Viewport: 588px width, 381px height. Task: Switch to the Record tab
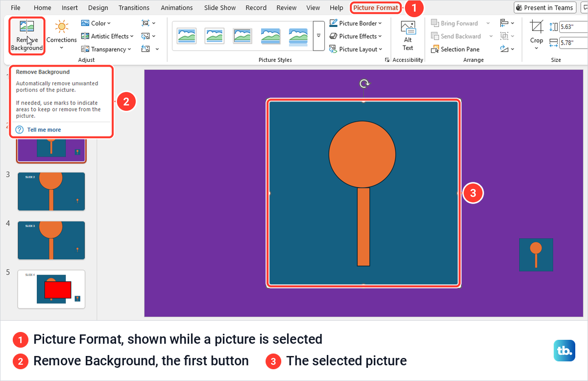click(x=256, y=8)
